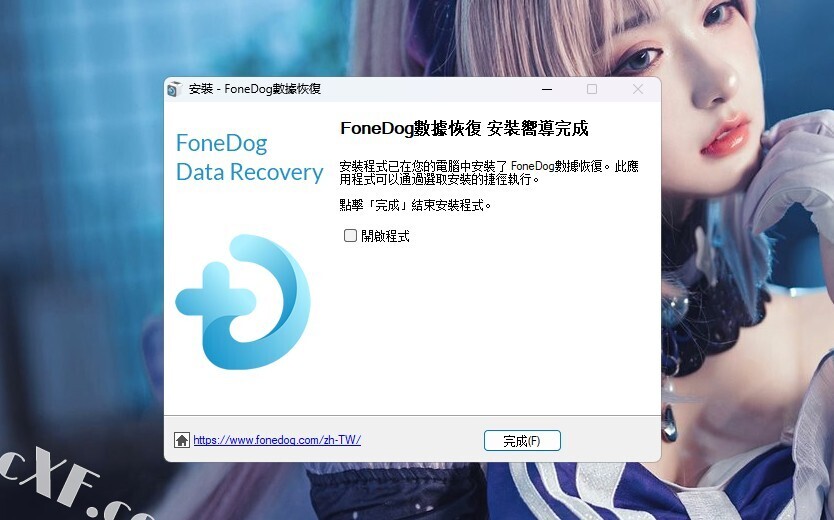834x520 pixels.
Task: Click the window title 安裝 - FoneDog數據恢復
Action: pos(255,89)
